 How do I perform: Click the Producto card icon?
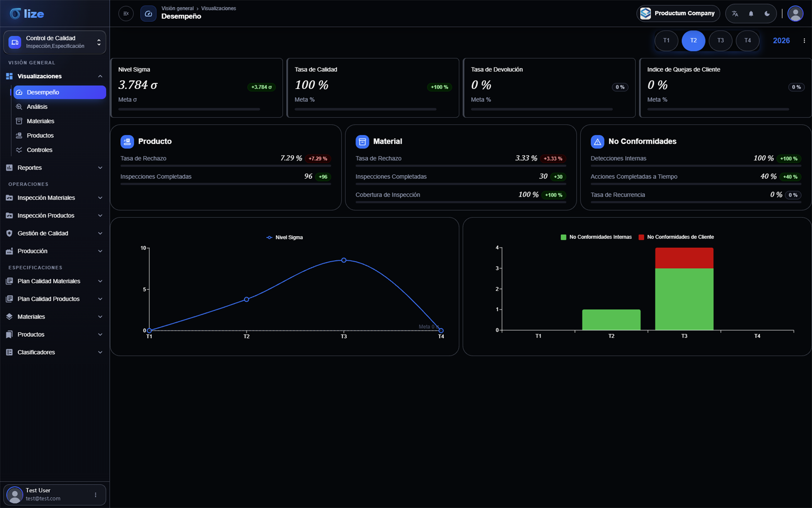coord(127,142)
